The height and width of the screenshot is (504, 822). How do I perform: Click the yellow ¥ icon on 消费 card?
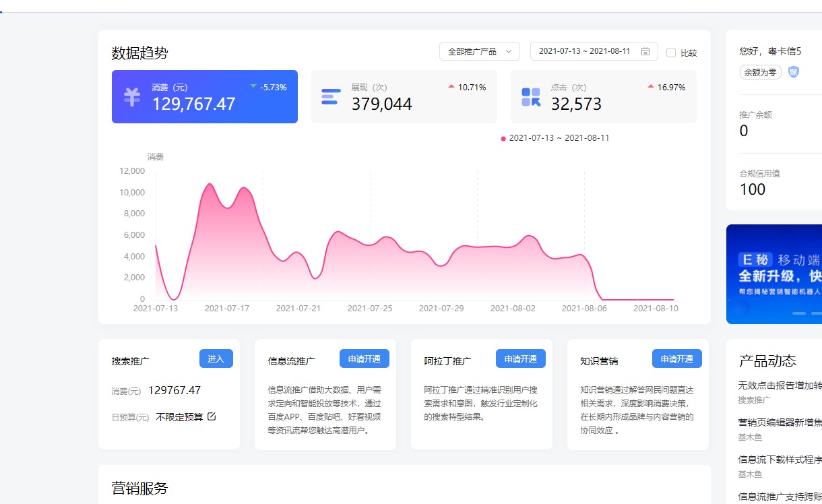coord(132,96)
